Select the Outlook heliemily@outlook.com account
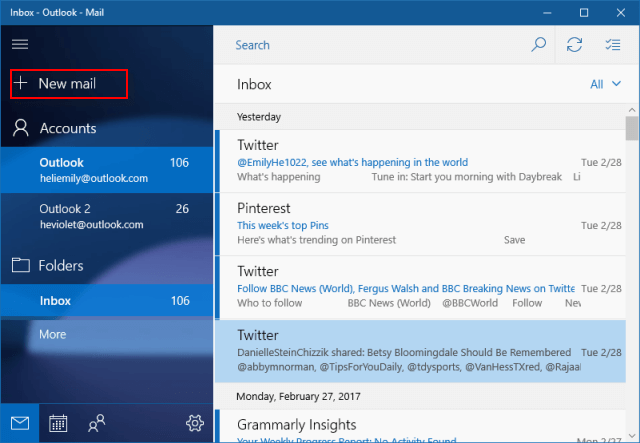Screen dimensions: 640x443 point(107,170)
